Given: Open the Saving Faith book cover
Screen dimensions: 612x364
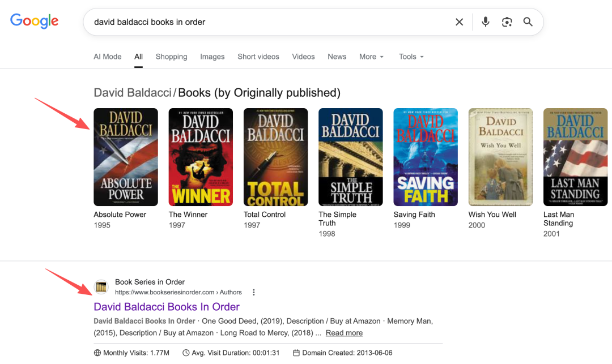Looking at the screenshot, I should (426, 157).
